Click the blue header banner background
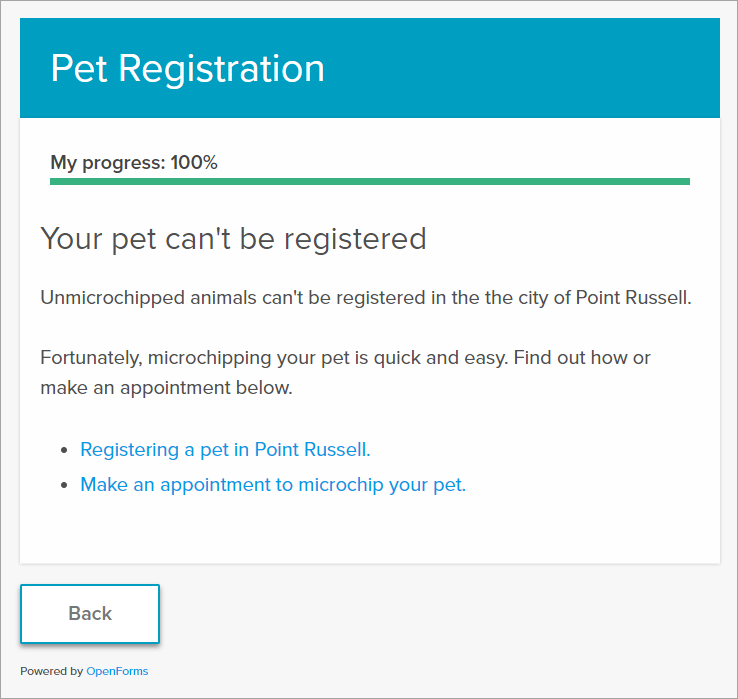The image size is (738, 699). point(518,68)
